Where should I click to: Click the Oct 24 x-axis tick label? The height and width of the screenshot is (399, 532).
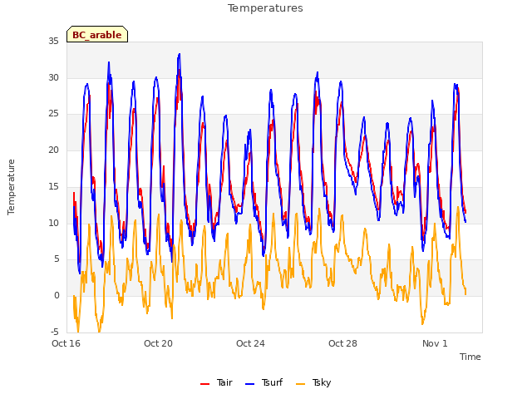[250, 343]
